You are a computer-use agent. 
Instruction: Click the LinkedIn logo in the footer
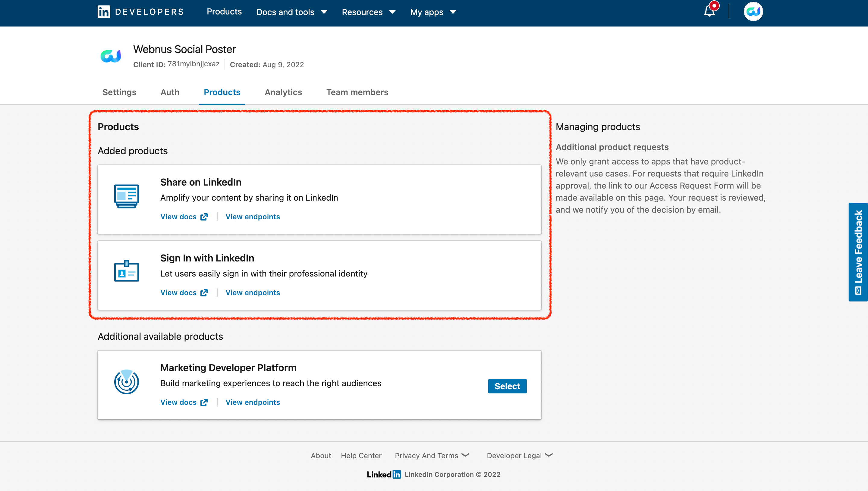pos(384,474)
